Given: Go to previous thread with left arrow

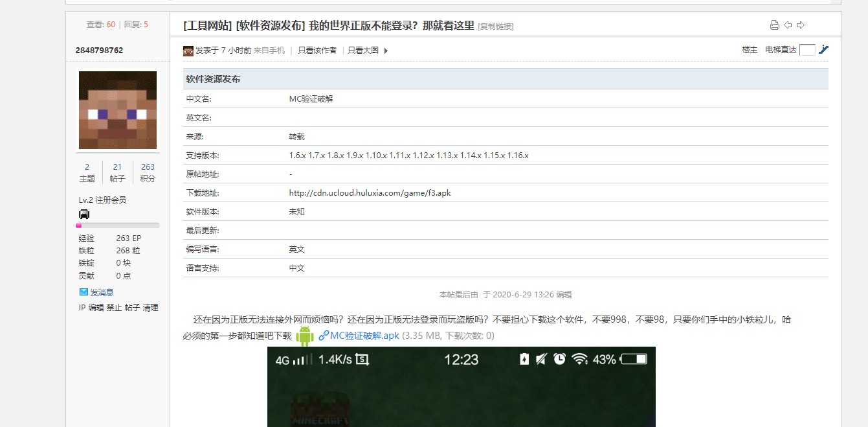Looking at the screenshot, I should click(x=788, y=25).
